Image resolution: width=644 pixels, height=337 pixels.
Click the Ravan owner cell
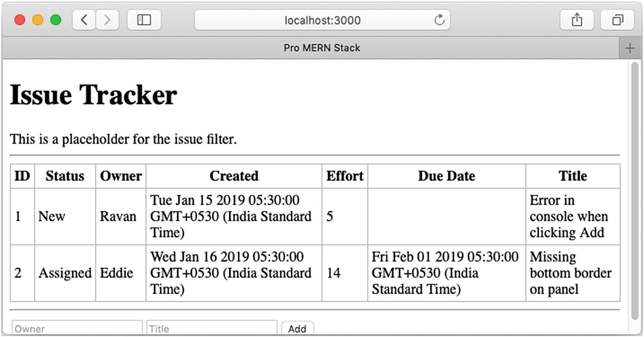118,216
